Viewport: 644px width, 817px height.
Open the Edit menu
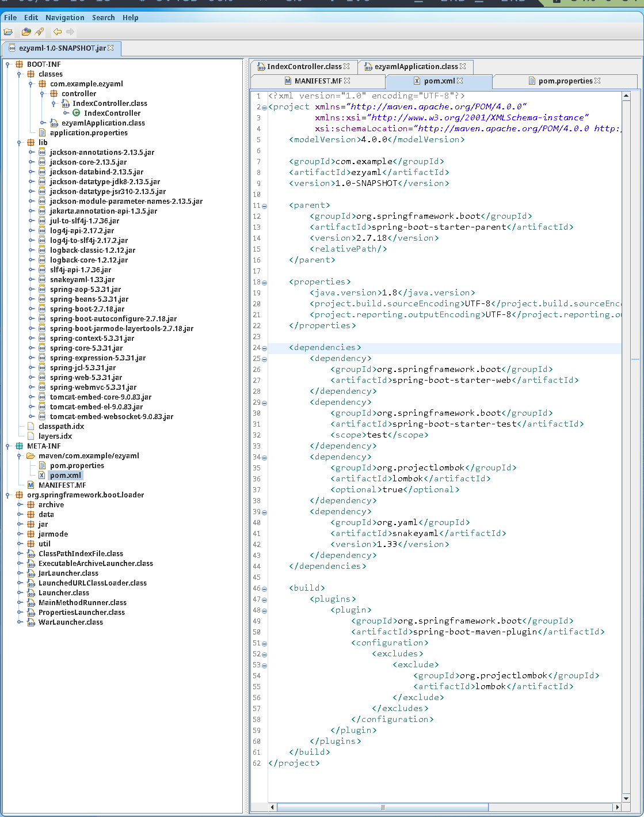(x=31, y=17)
